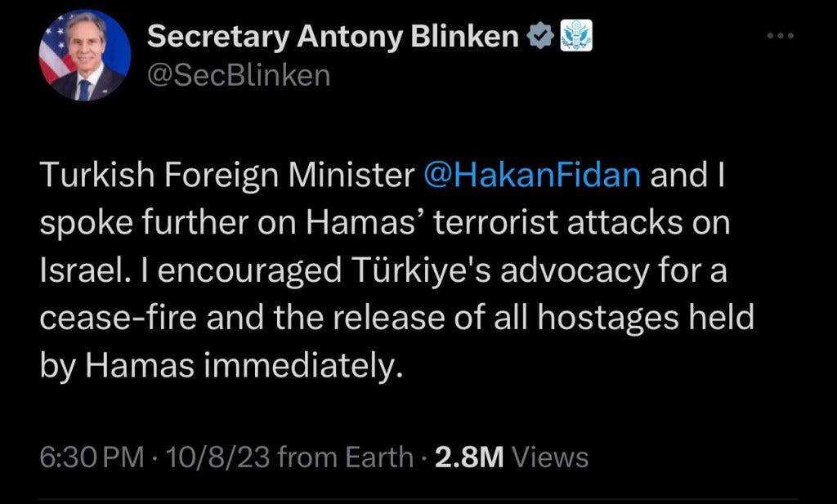View post analytics via 2.8M Views

point(477,457)
